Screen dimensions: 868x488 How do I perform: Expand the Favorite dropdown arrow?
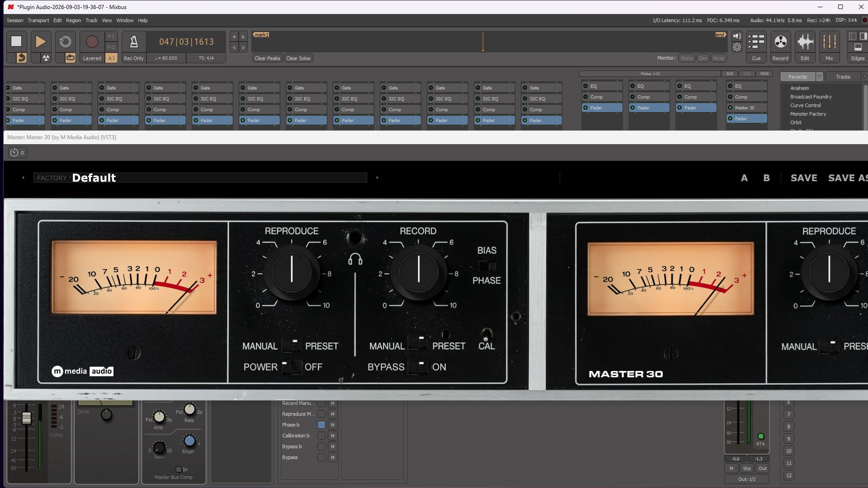click(819, 77)
